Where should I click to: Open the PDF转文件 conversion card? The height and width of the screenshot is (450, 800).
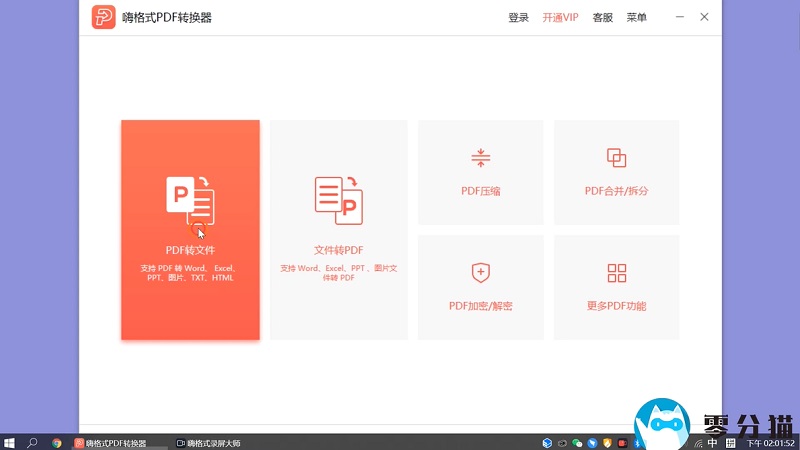point(190,230)
